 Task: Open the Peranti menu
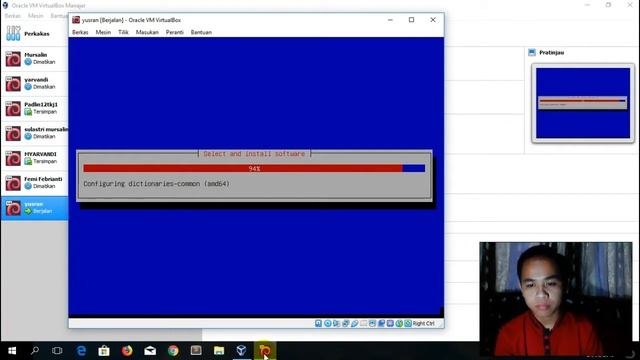point(175,32)
